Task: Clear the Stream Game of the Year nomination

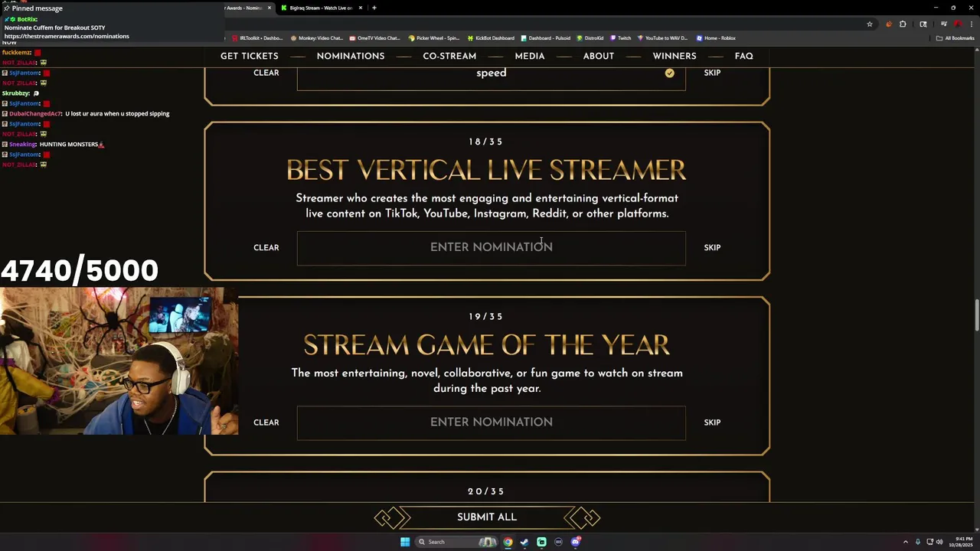Action: (x=266, y=422)
